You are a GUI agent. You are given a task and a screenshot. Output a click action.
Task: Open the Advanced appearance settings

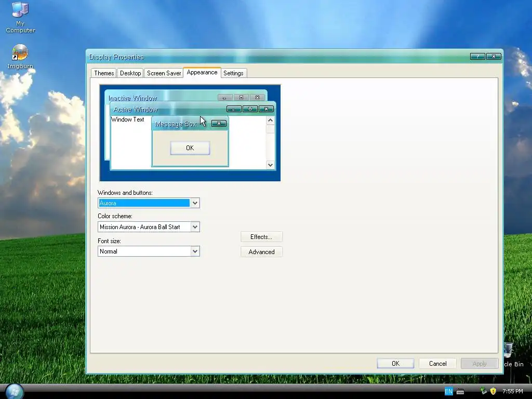tap(261, 252)
